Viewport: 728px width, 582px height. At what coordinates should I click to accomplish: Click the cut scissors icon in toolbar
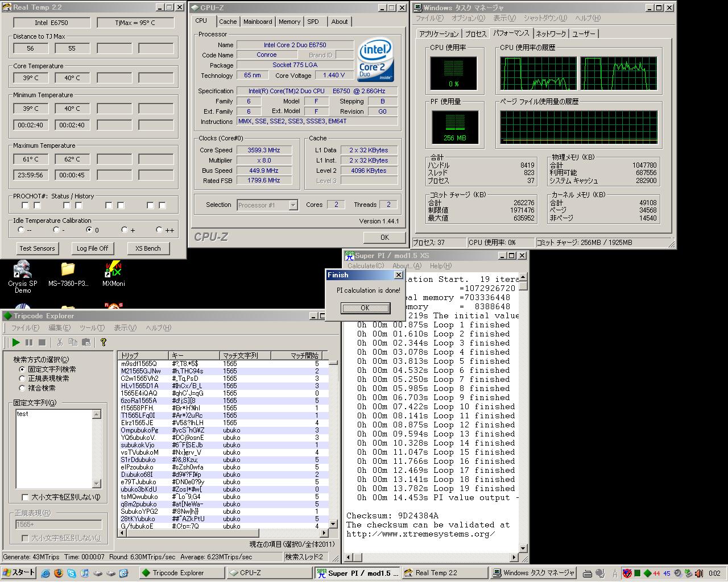click(x=59, y=342)
